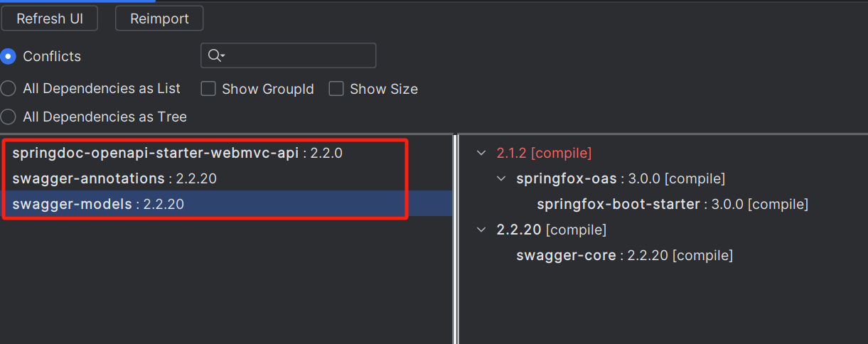Collapse the 2.2.20 [compile] node

click(x=482, y=230)
